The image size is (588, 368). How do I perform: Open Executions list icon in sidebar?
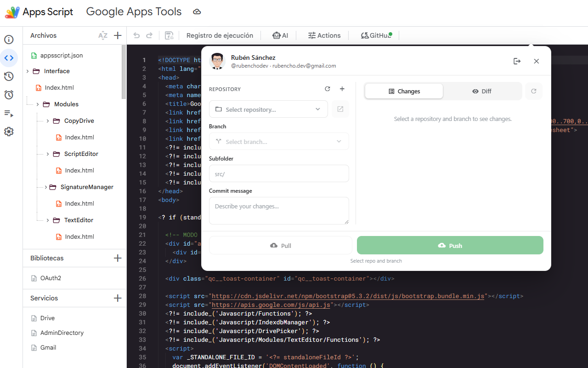(x=9, y=113)
